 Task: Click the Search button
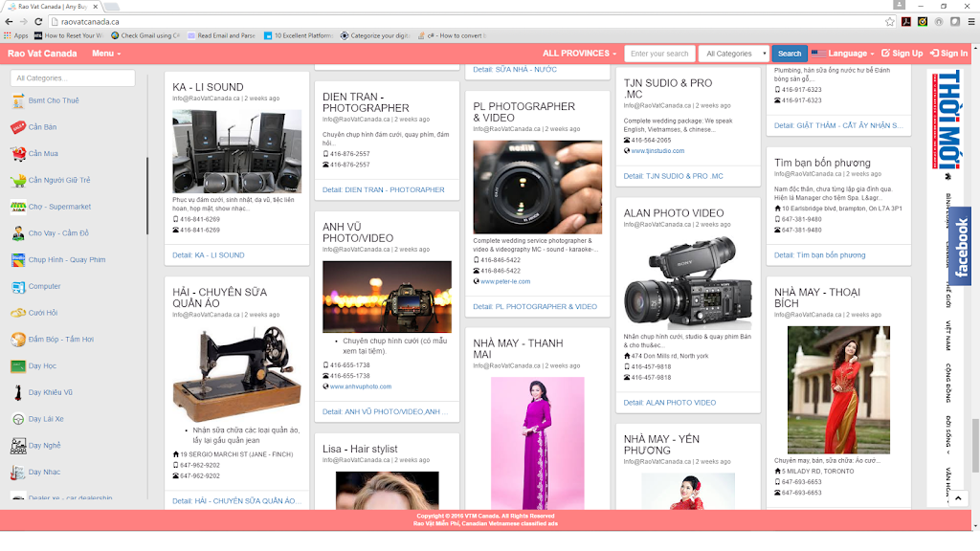790,54
